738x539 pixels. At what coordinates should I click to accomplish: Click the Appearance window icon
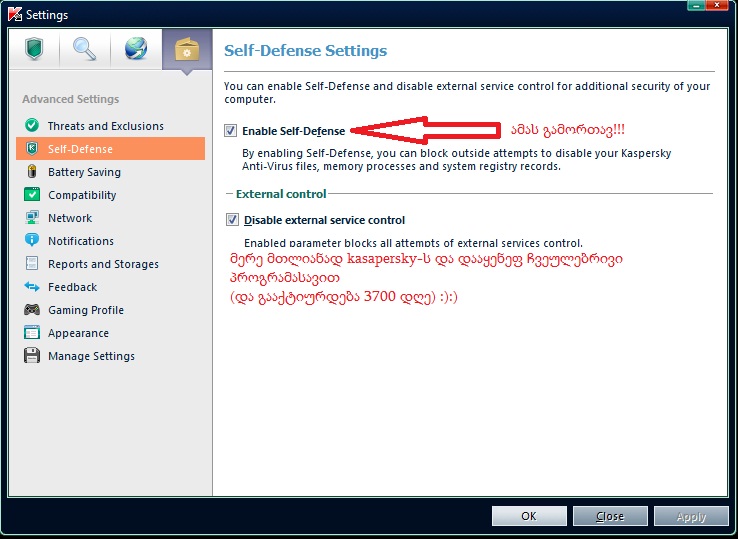pyautogui.click(x=32, y=332)
